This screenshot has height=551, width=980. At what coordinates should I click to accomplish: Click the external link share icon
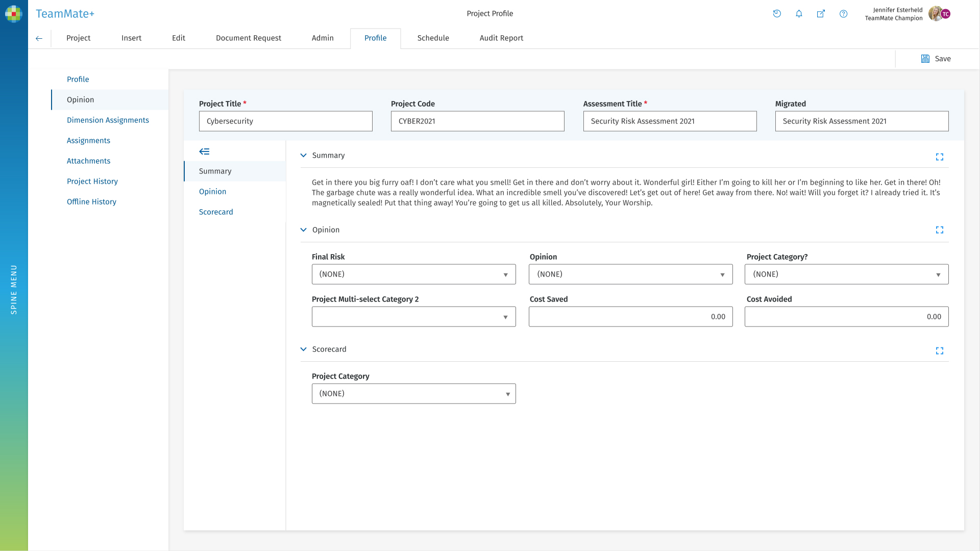point(821,14)
